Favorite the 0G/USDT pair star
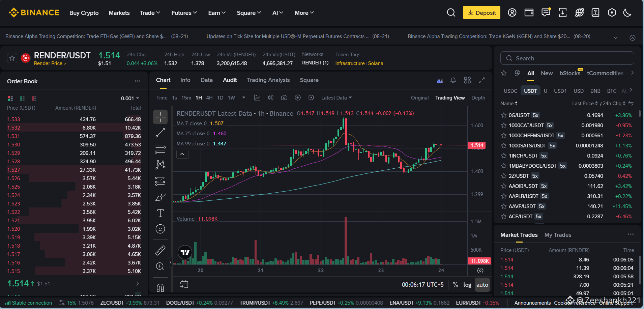The width and height of the screenshot is (644, 309). (504, 115)
